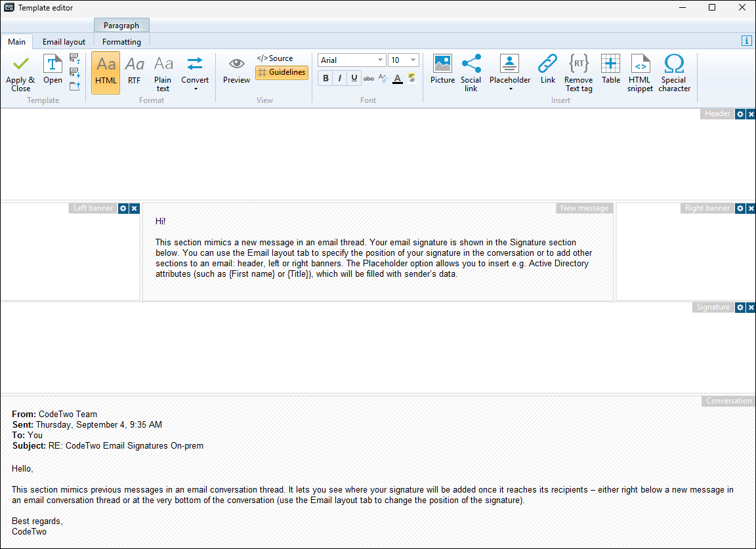Toggle italic formatting

click(340, 79)
